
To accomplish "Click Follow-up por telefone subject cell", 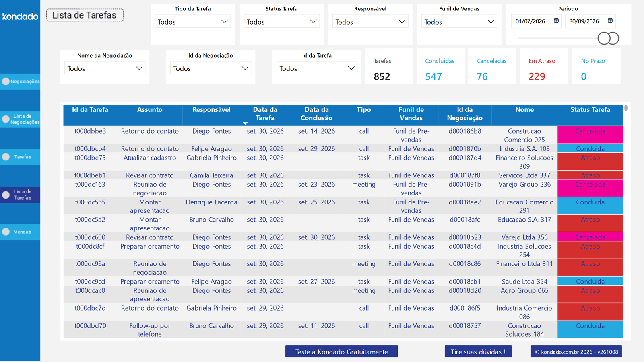I will click(150, 330).
